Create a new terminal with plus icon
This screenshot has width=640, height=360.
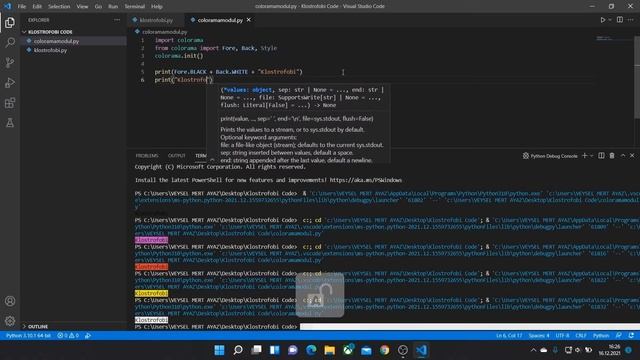point(584,156)
